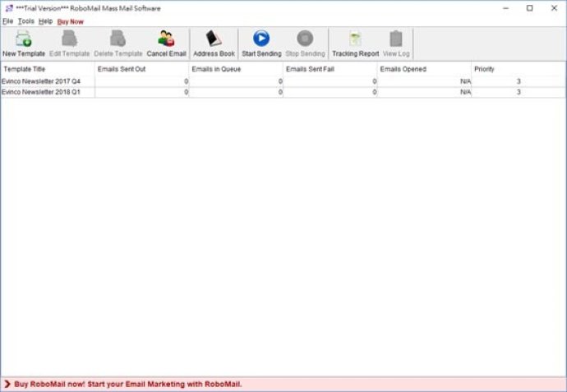Click Emails Sent Out cell for 2018 Q1

[x=141, y=92]
